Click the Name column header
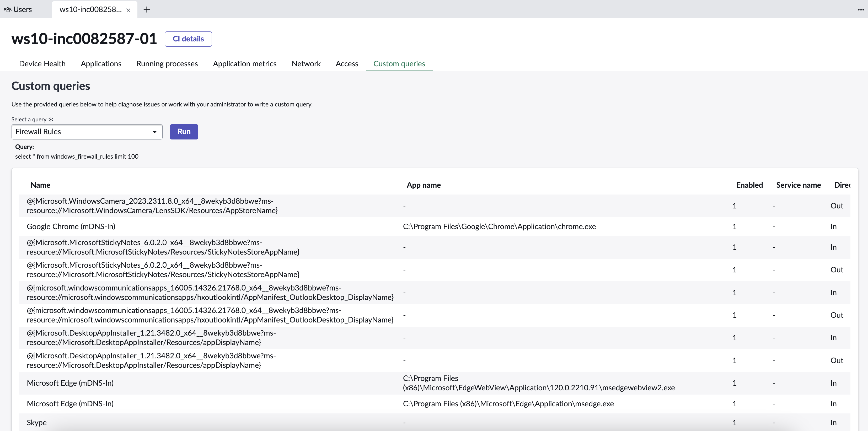 click(40, 185)
